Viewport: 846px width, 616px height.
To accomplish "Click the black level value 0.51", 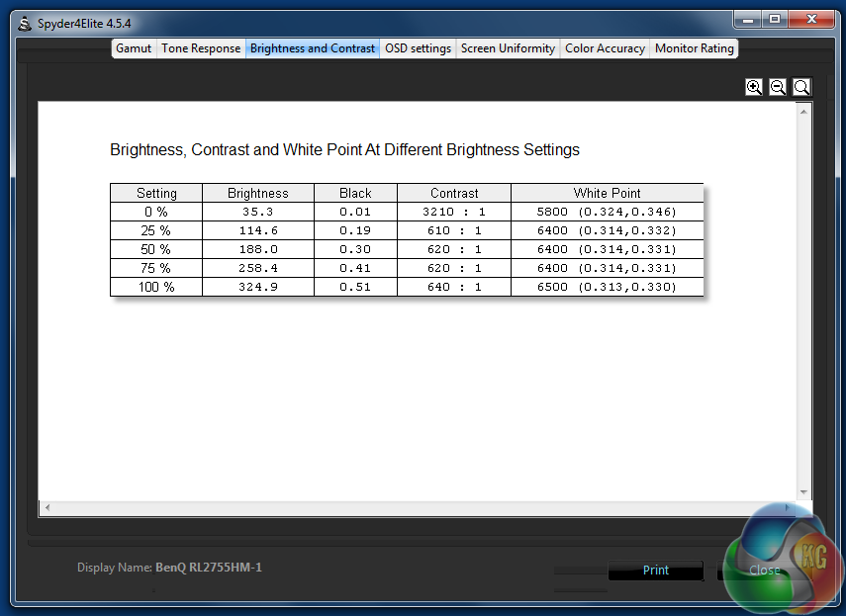I will click(355, 287).
